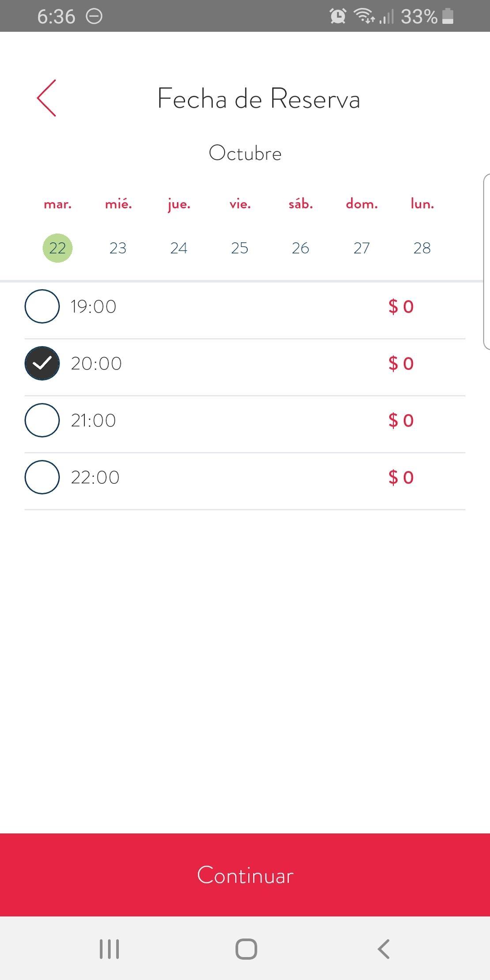Pick Monday 28 as reservation date
Screen dimensions: 490x980
click(422, 248)
